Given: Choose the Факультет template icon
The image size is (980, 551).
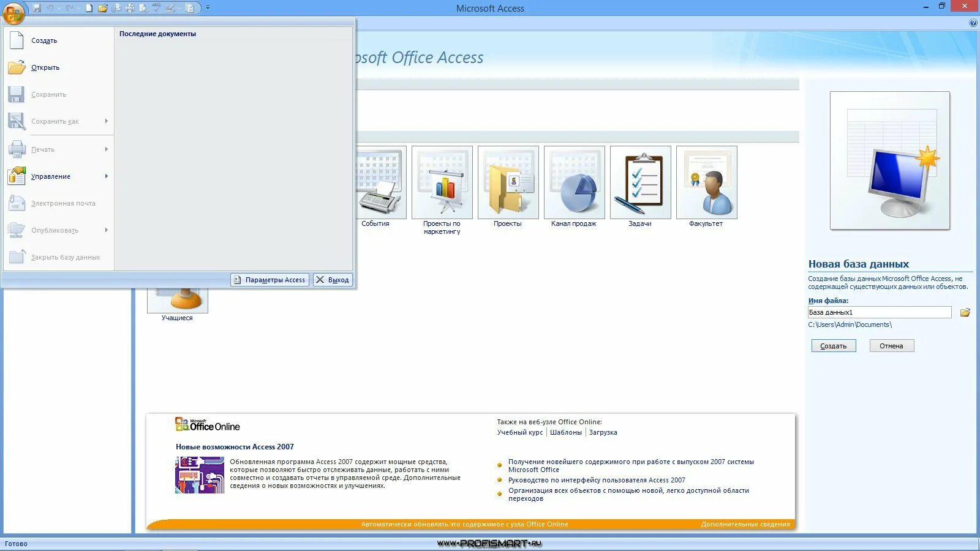Looking at the screenshot, I should coord(707,182).
